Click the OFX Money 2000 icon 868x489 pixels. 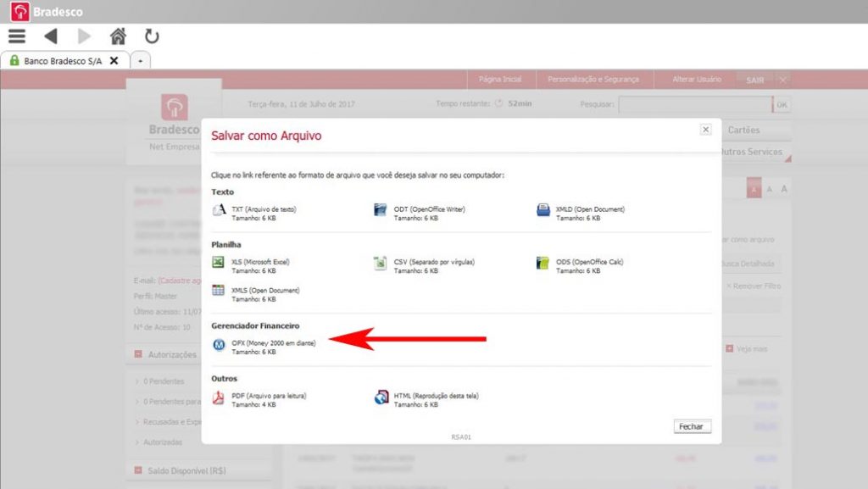[x=218, y=344]
